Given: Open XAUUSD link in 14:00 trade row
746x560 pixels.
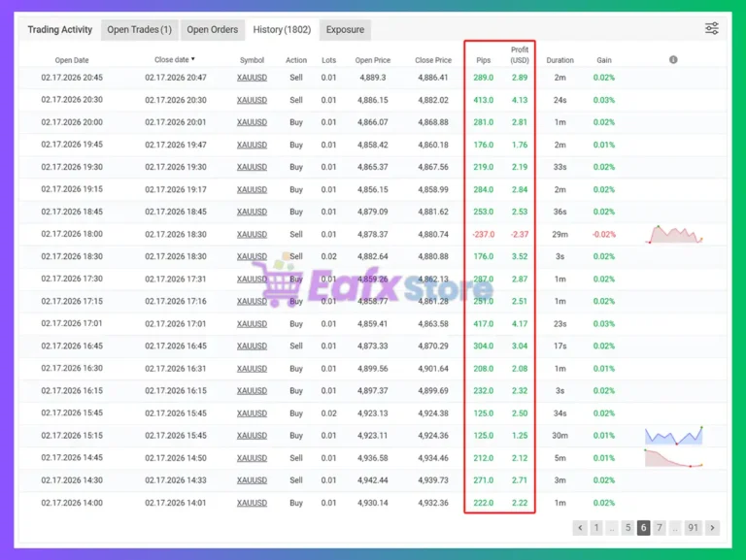Looking at the screenshot, I should point(252,503).
